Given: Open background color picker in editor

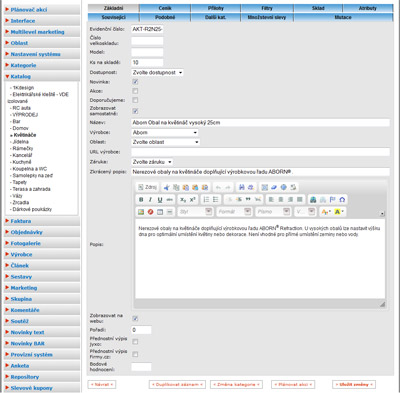Looking at the screenshot, I should pyautogui.click(x=339, y=212).
